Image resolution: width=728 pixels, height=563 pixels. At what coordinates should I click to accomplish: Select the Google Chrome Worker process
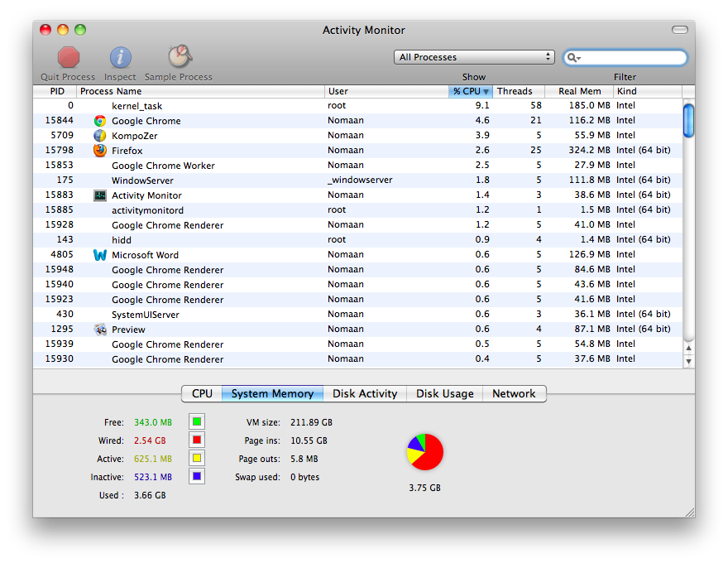point(357,166)
